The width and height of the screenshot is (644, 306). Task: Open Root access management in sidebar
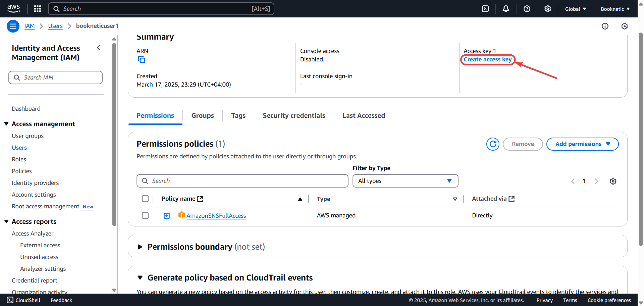pyautogui.click(x=46, y=206)
